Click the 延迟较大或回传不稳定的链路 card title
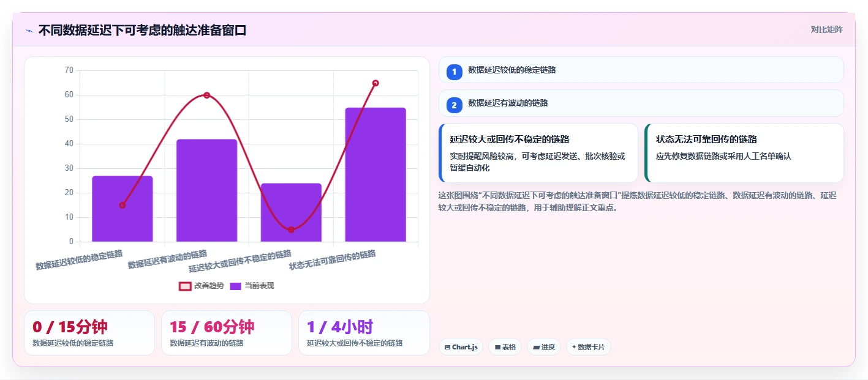Viewport: 868px width, 380px height. 510,140
